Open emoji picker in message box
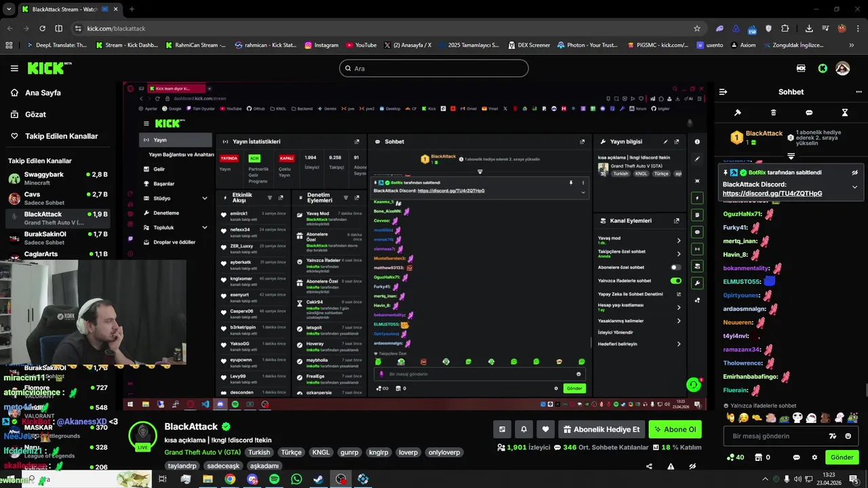Screen dimensions: 868x488 pos(848,436)
